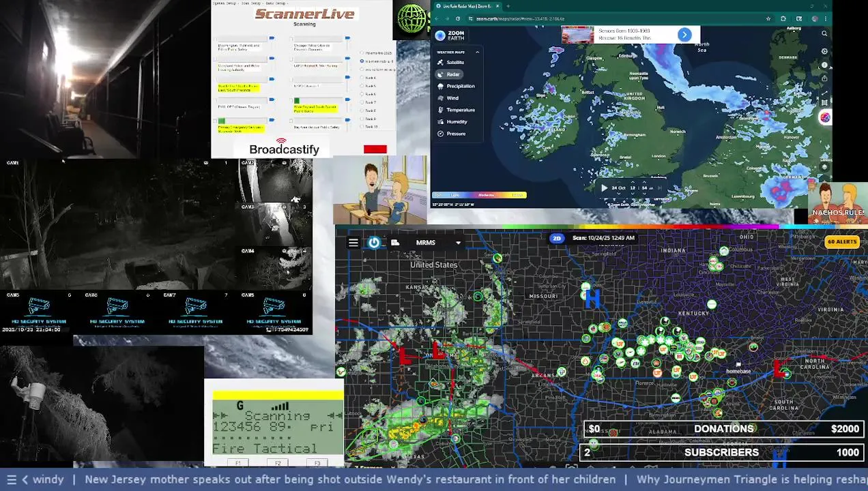
Task: Click the Zoom Earth logo
Action: pos(450,35)
